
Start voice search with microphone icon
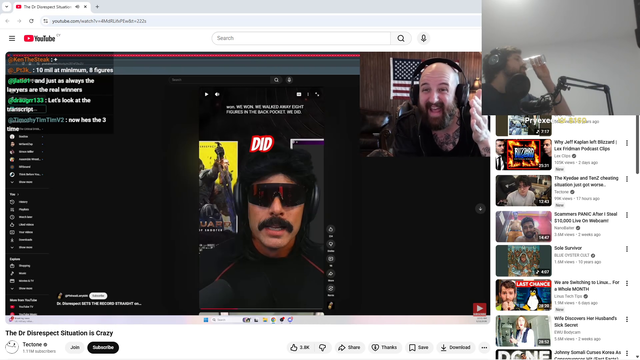coord(423,38)
